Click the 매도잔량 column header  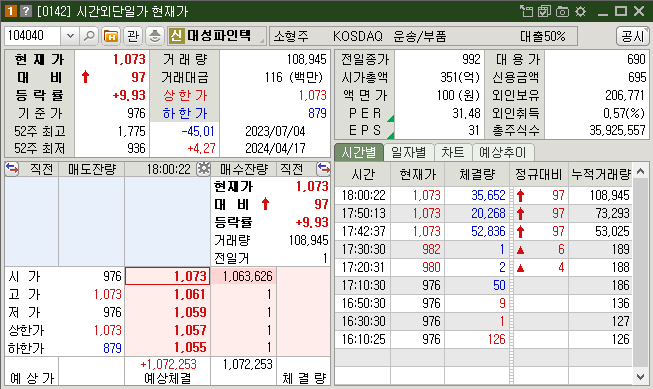(92, 169)
